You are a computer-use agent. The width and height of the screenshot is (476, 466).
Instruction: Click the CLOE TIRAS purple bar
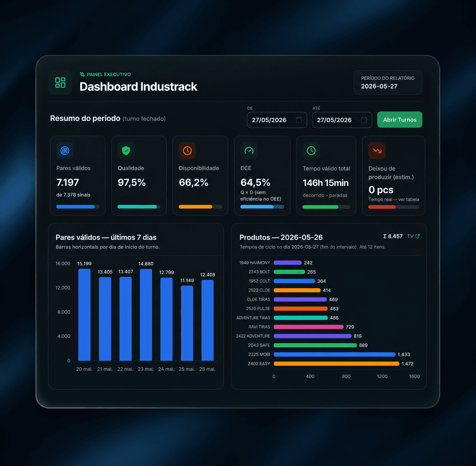[300, 299]
